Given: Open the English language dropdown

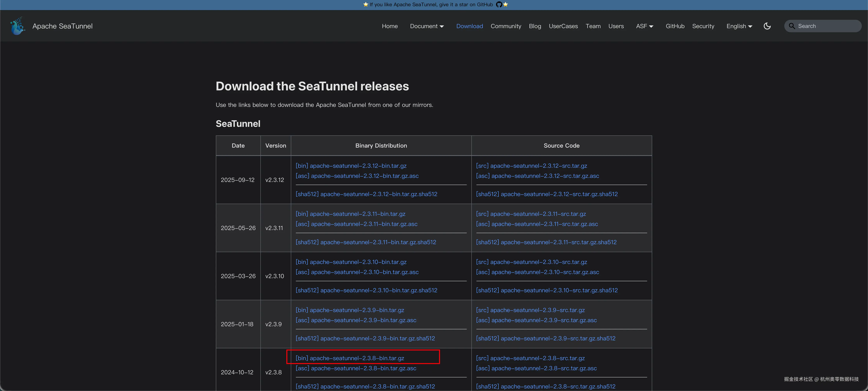Looking at the screenshot, I should click(x=739, y=26).
